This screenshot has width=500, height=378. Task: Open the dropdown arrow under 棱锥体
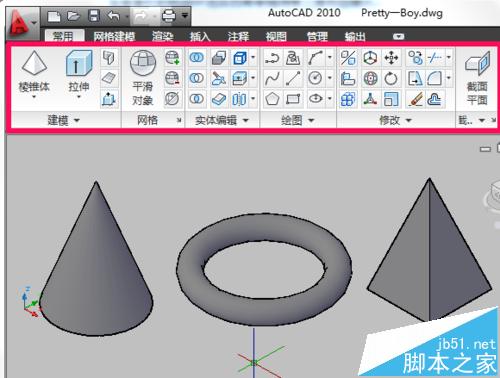(34, 97)
